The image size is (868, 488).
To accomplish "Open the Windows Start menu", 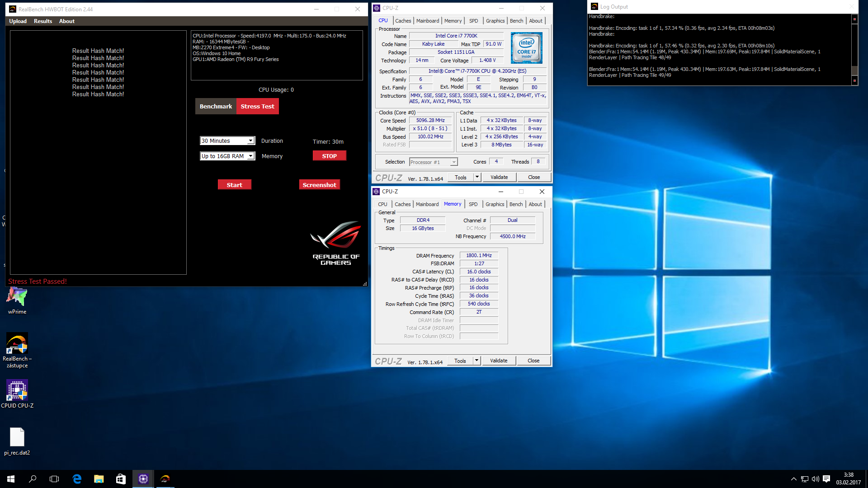I will [x=11, y=479].
